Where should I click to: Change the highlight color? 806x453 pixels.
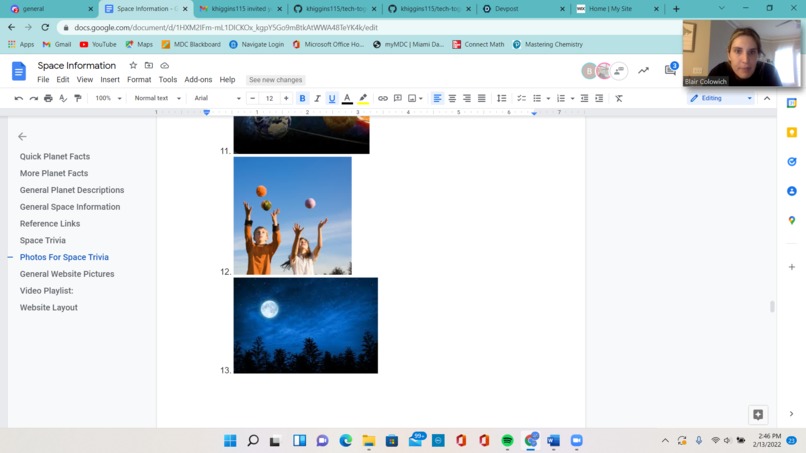(x=363, y=98)
